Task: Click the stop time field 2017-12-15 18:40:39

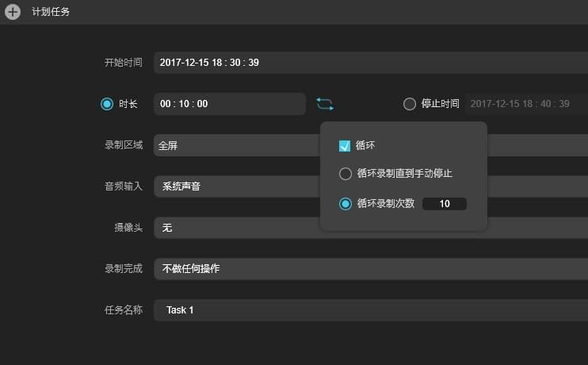Action: click(526, 104)
